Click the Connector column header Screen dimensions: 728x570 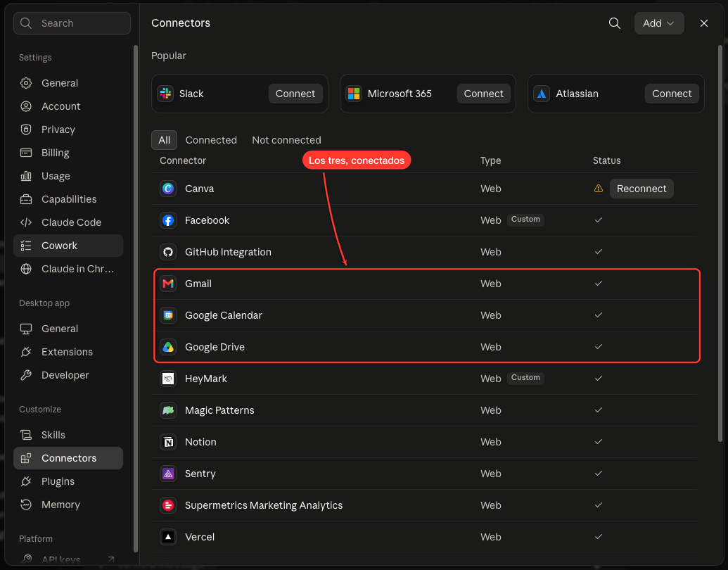tap(183, 160)
